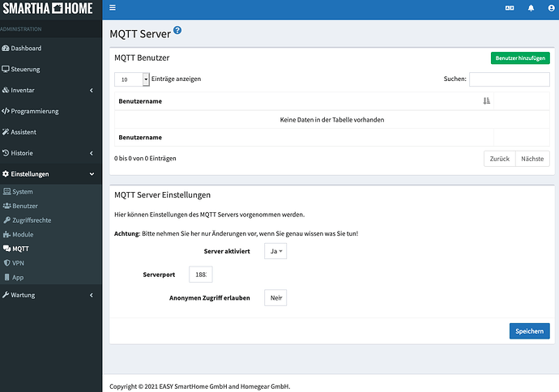Open the VPN settings page
The width and height of the screenshot is (559, 392).
tap(19, 263)
